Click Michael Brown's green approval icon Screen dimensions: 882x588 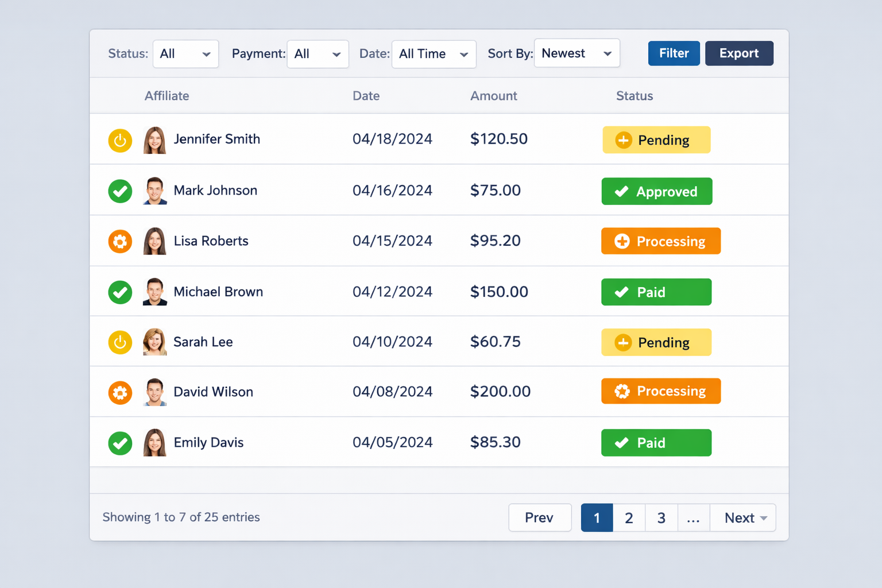(120, 292)
